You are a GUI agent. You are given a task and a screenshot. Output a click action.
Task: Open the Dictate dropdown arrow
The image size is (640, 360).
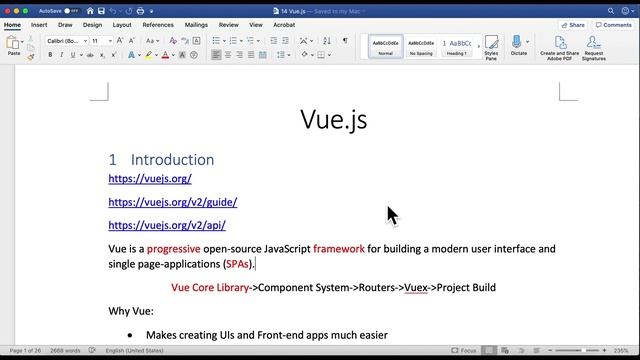point(527,42)
